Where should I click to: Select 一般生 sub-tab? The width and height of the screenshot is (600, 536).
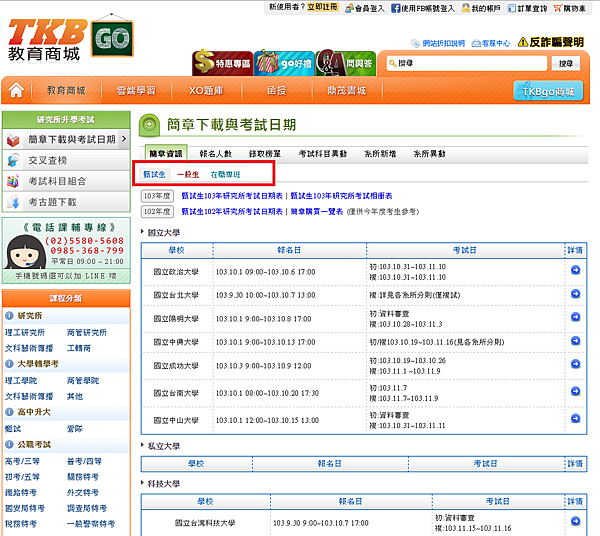(188, 175)
